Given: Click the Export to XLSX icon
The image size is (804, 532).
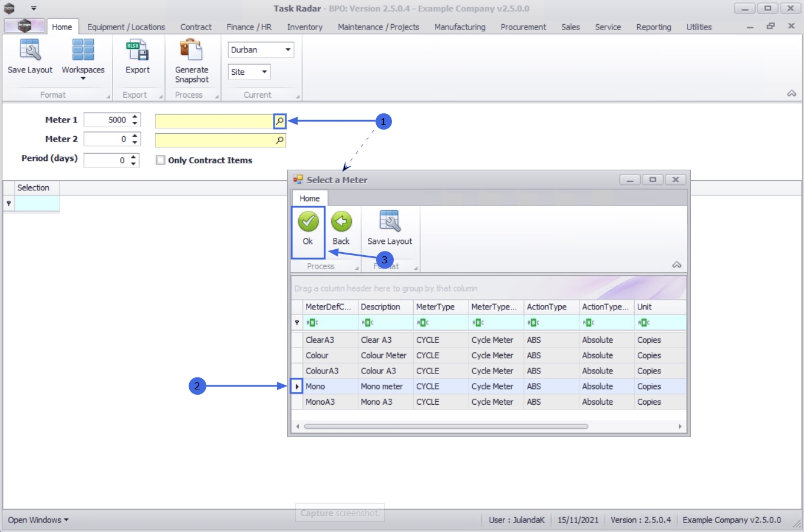Looking at the screenshot, I should click(137, 50).
